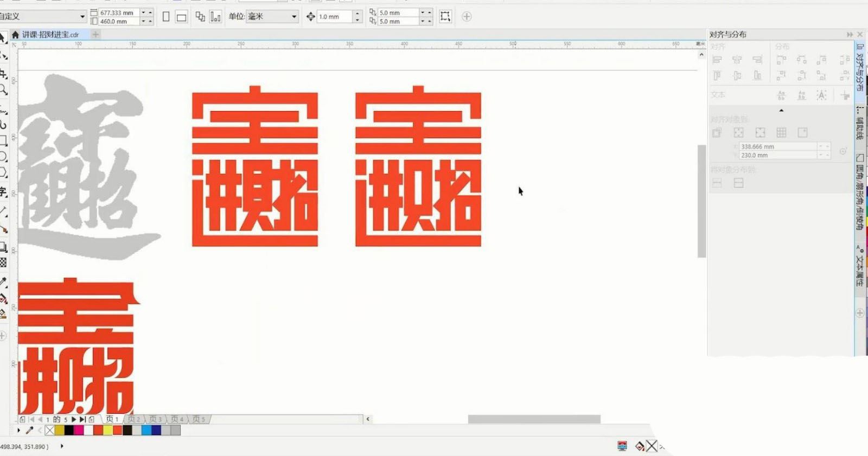
Task: Switch to 页 5 page tab
Action: pyautogui.click(x=199, y=419)
